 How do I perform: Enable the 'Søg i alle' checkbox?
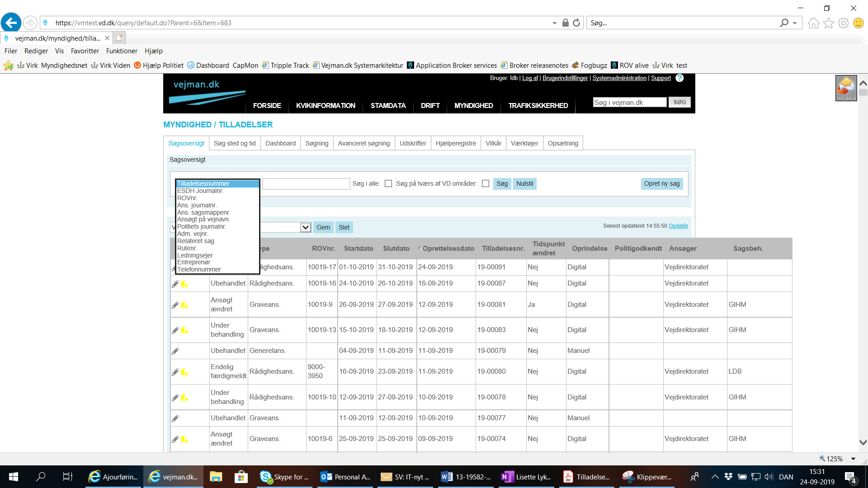tap(388, 183)
